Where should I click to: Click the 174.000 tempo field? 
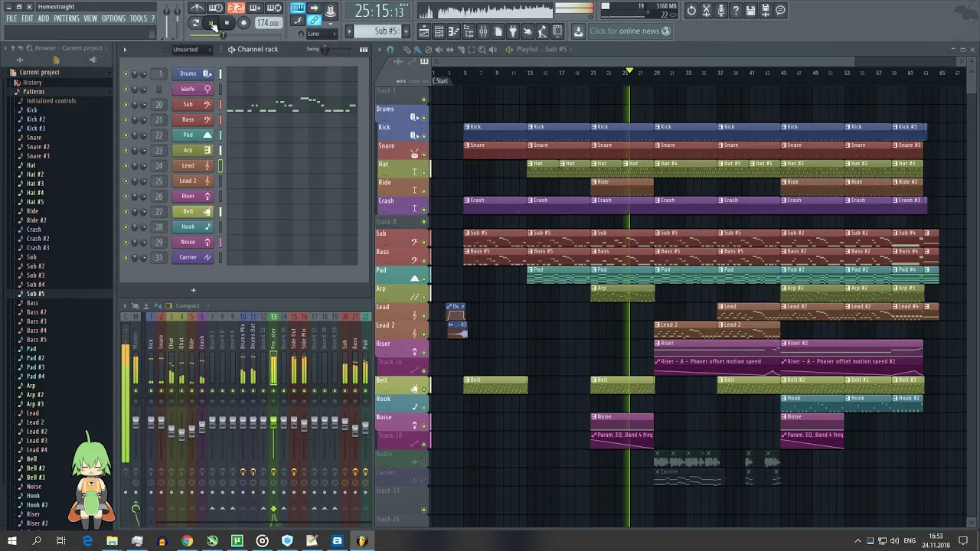coord(268,23)
